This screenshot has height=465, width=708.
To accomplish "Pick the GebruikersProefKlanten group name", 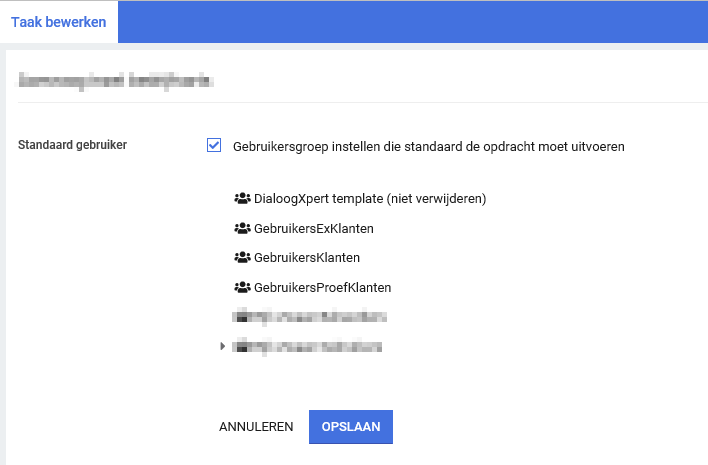I will pyautogui.click(x=322, y=288).
